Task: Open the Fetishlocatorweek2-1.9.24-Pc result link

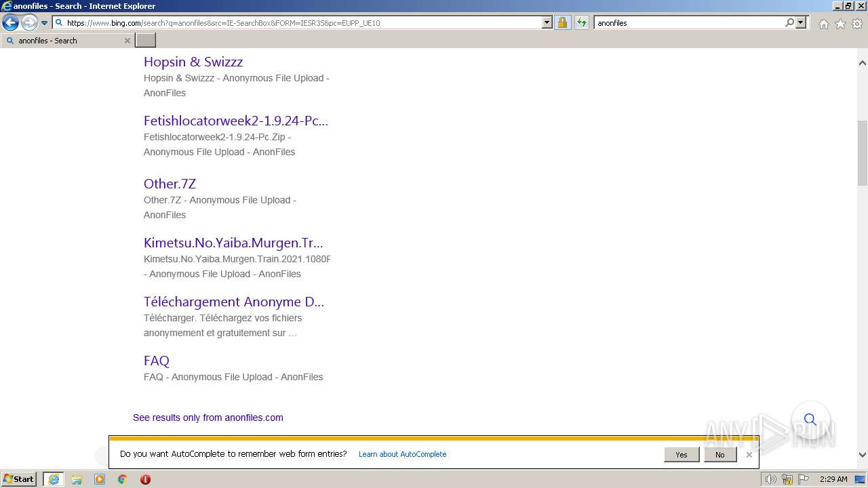Action: (236, 121)
